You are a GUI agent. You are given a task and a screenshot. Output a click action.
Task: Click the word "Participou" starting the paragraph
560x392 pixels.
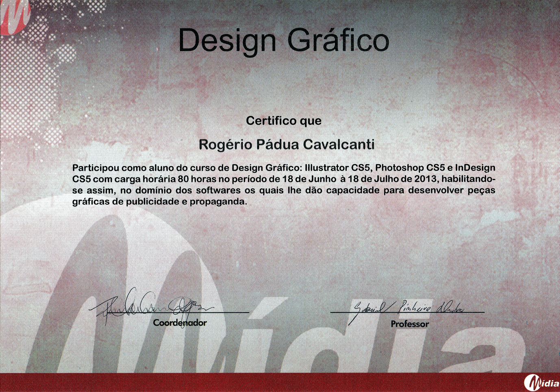pos(96,167)
